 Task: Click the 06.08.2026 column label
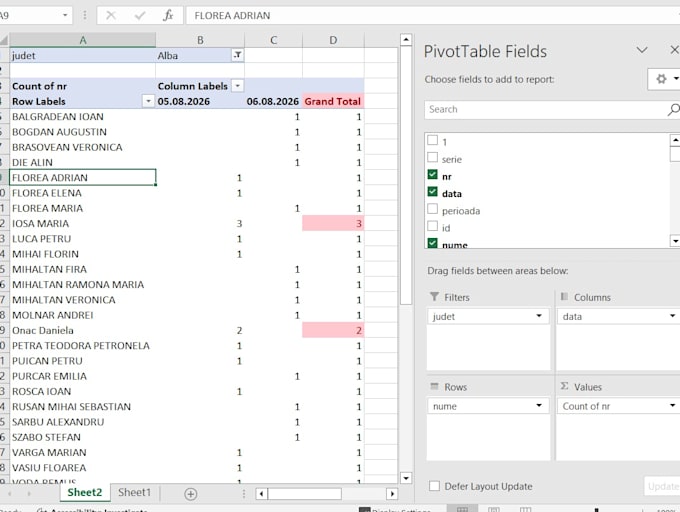point(273,101)
